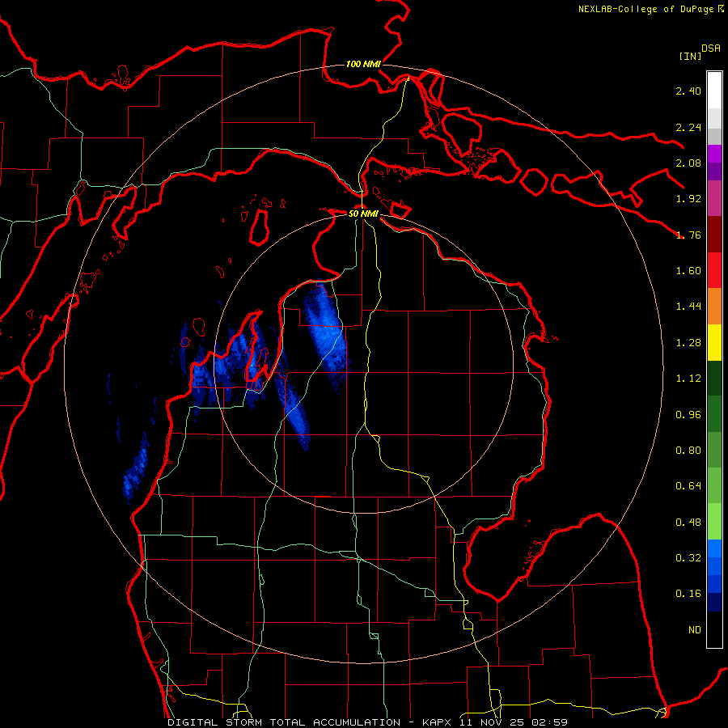Click the 50 NMI range ring label
728x728 pixels.
pos(363,214)
